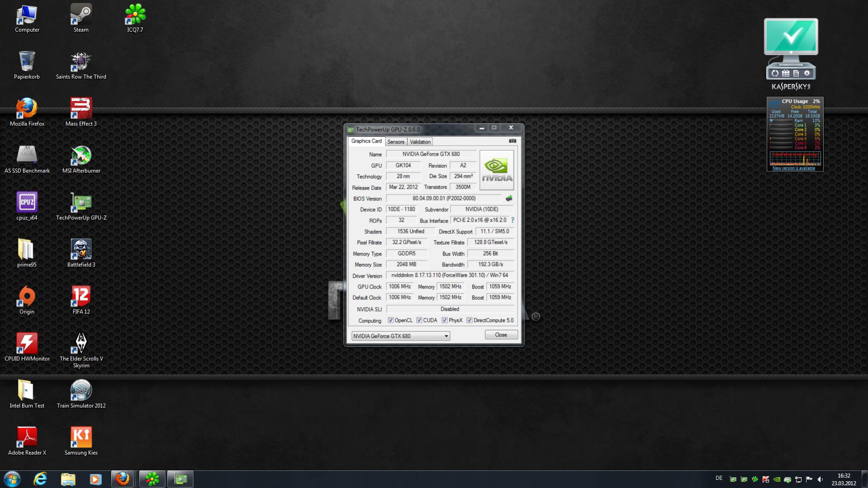This screenshot has height=488, width=868.
Task: Click the Memory Size 2048 MB value
Action: (406, 265)
